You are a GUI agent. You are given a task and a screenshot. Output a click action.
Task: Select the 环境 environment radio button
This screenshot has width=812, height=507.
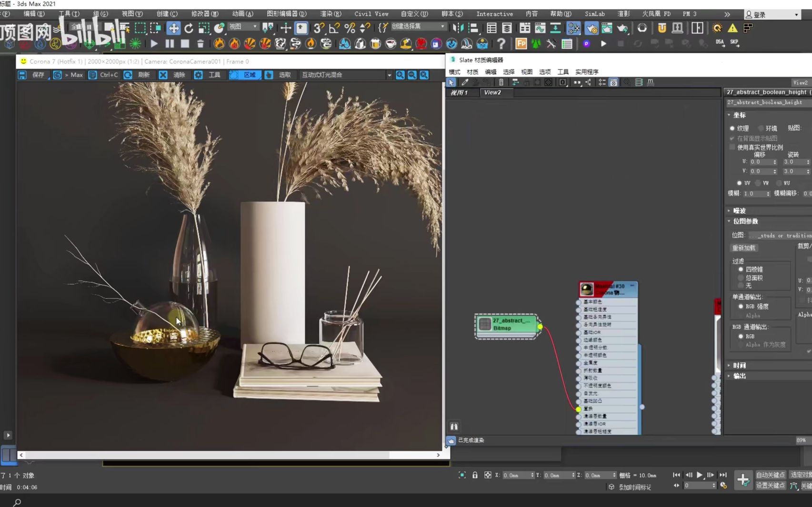761,128
